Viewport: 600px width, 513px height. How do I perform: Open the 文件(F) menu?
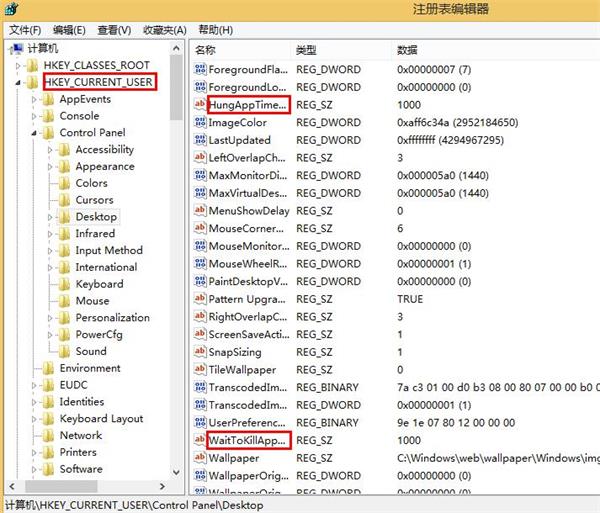tap(25, 30)
